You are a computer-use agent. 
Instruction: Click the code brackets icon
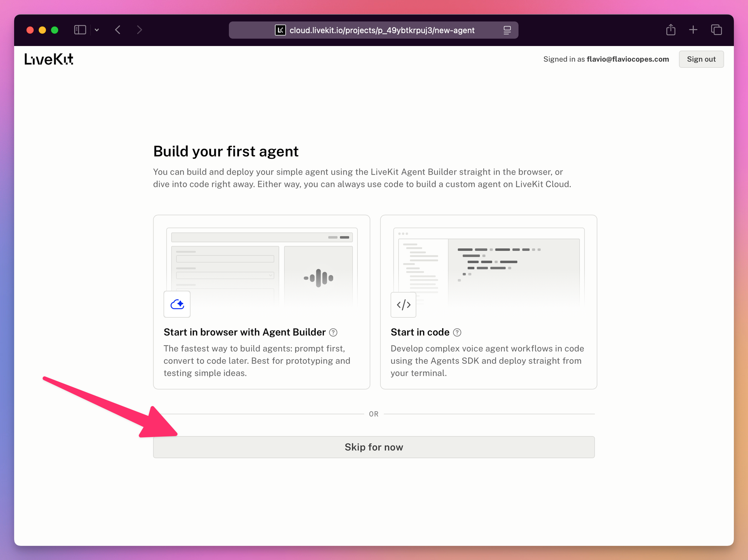point(404,305)
